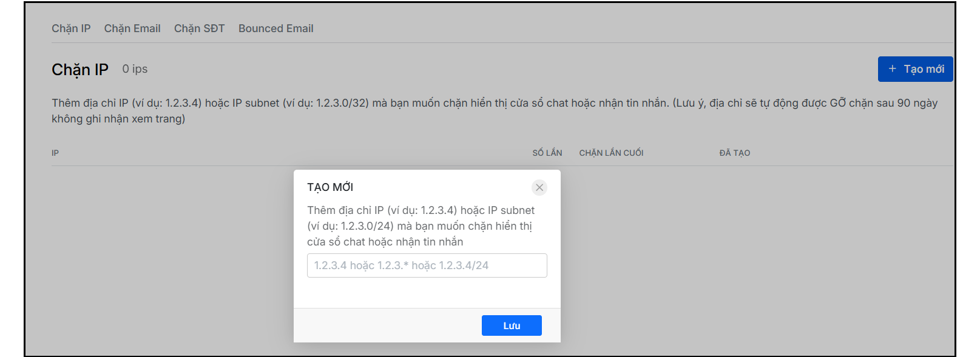Viewport: 980px width, 357px height.
Task: Click the ĐÃ TẠO column header
Action: 734,153
